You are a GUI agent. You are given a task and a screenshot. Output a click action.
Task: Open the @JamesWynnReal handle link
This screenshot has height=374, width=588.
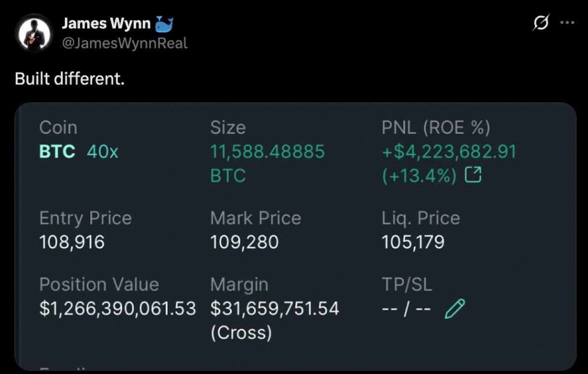(125, 43)
